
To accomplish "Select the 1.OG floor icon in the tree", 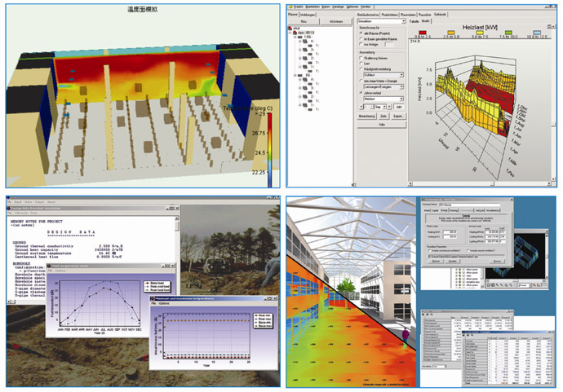I will point(299,37).
